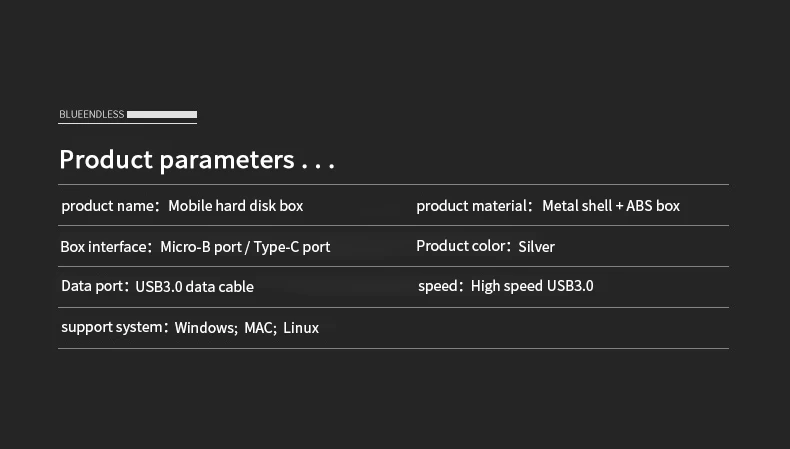This screenshot has width=790, height=449.
Task: Click "Windows" in the support system row
Action: click(x=204, y=328)
